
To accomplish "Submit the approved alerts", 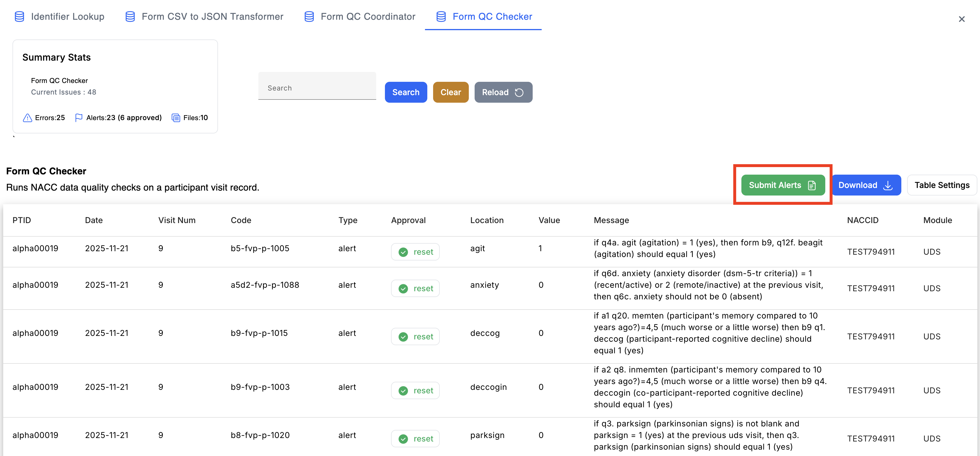I will click(x=783, y=185).
